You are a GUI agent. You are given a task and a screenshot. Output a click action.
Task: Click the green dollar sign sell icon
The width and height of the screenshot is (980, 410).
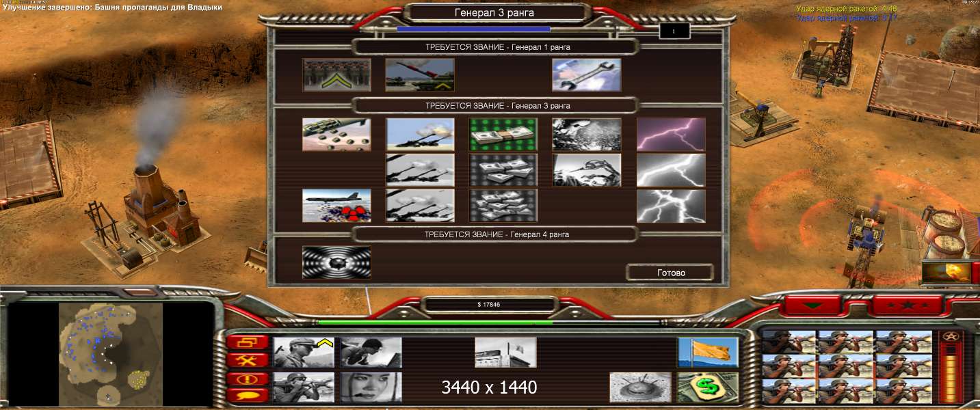[x=708, y=387]
